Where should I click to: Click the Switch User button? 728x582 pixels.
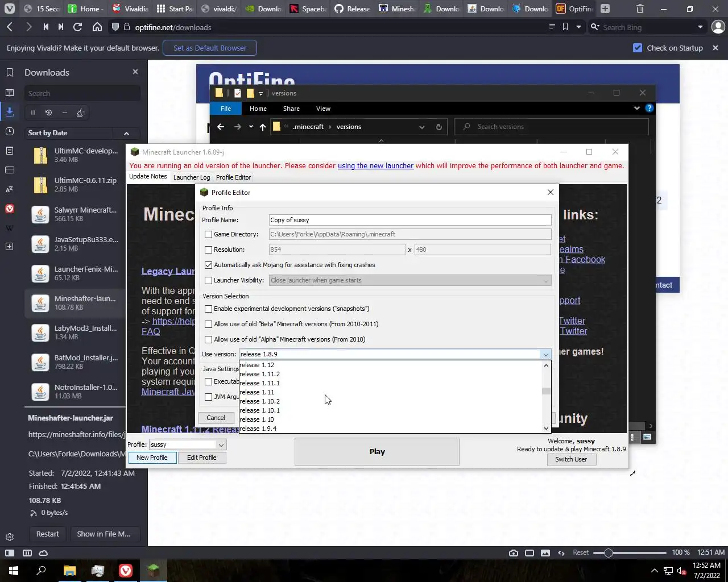click(571, 459)
